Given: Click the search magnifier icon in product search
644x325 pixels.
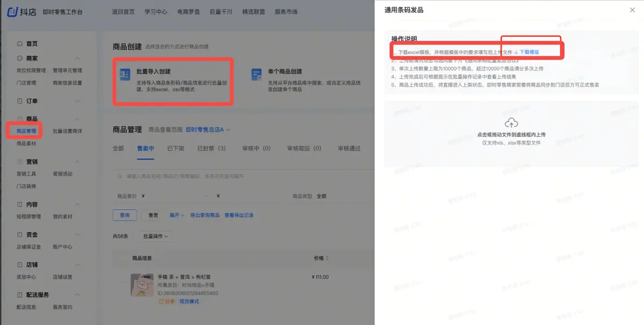Looking at the screenshot, I should pyautogui.click(x=121, y=176).
